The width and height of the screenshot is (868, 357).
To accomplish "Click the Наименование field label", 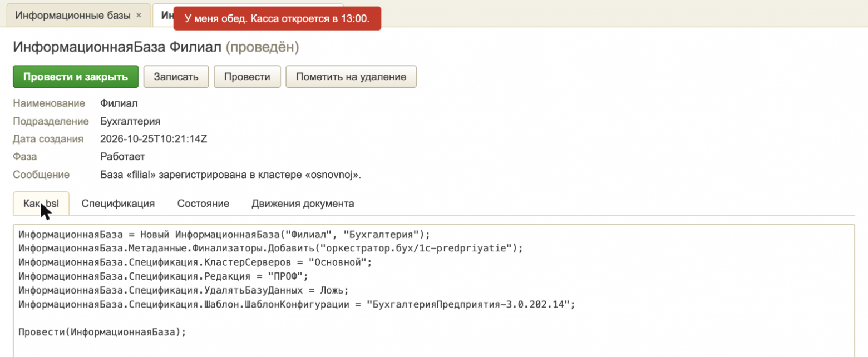I will 49,103.
